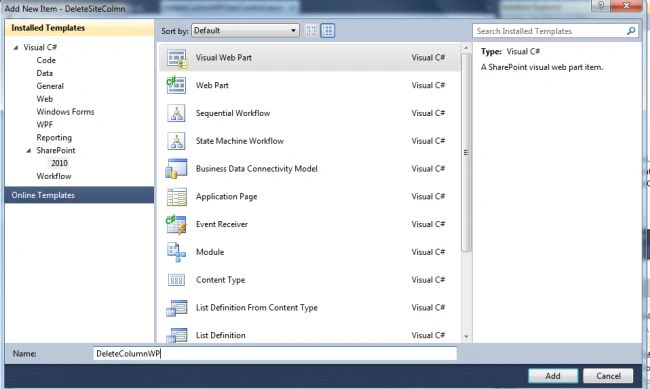Switch to small icons view
This screenshot has width=650, height=389.
[311, 31]
